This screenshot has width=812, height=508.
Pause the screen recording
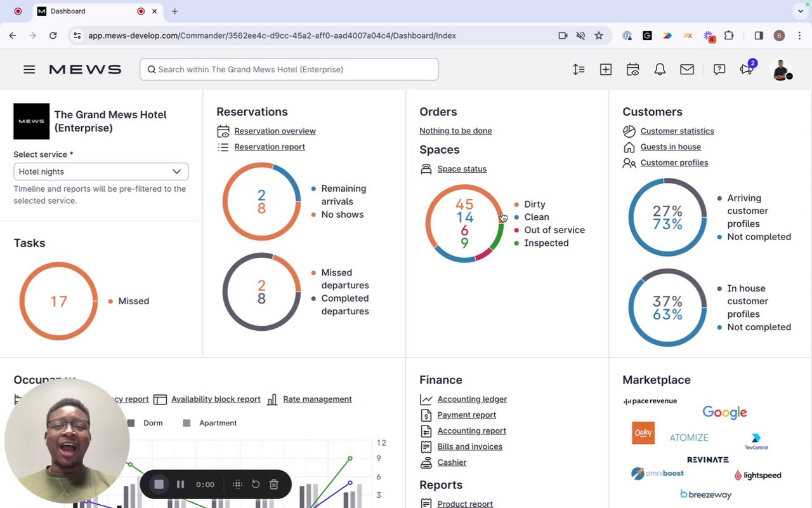click(180, 485)
